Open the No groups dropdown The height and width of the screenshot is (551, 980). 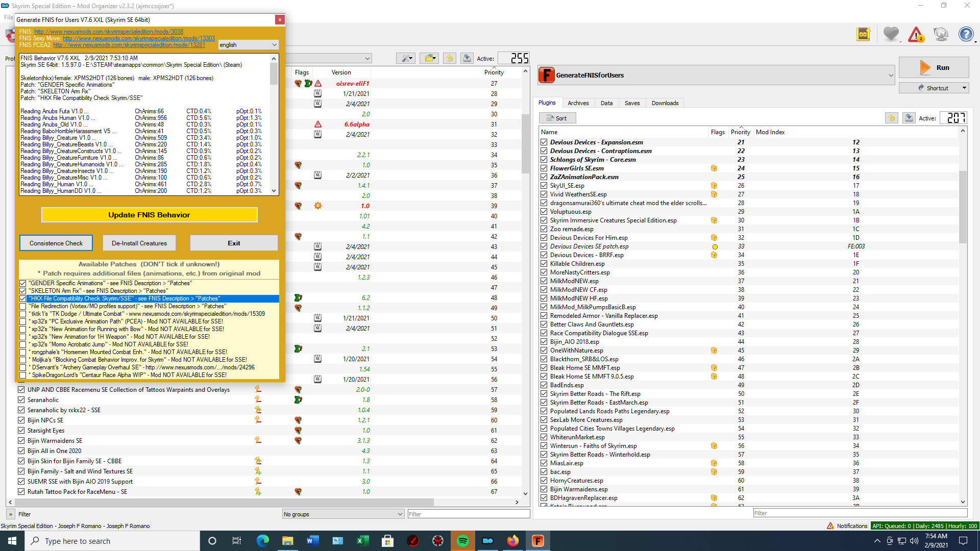click(343, 514)
